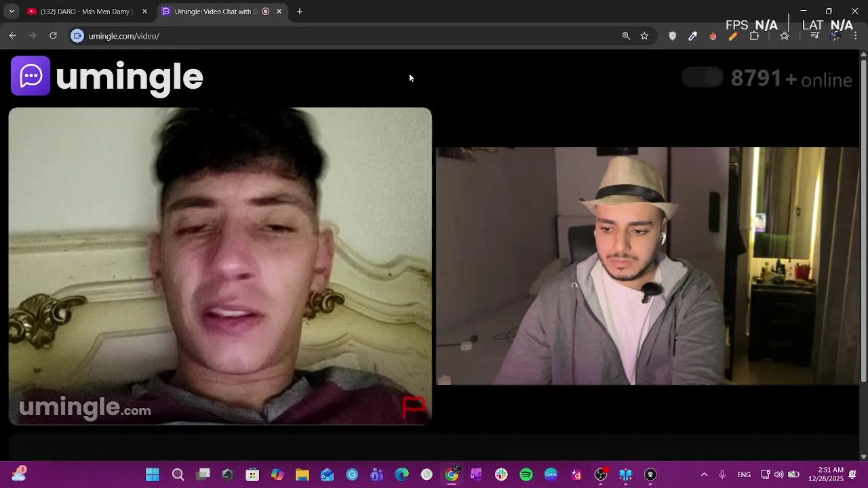Open Chrome three-dot menu
Viewport: 868px width, 488px height.
[x=855, y=36]
